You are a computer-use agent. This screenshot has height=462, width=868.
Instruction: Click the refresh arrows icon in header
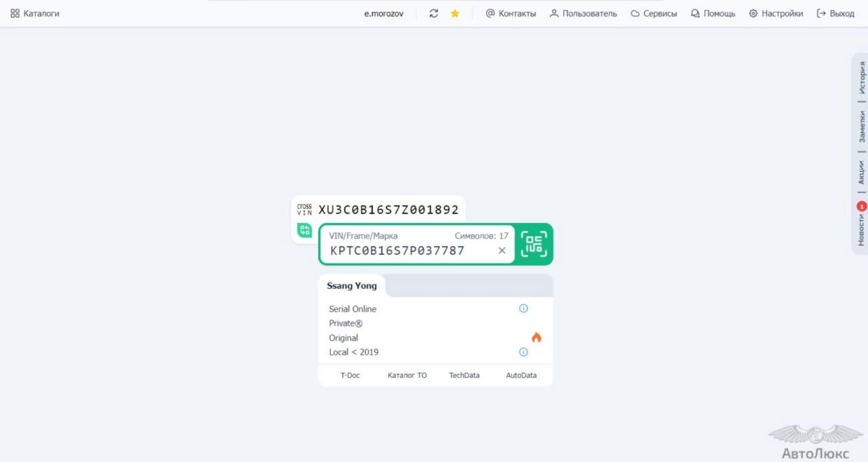(x=434, y=14)
